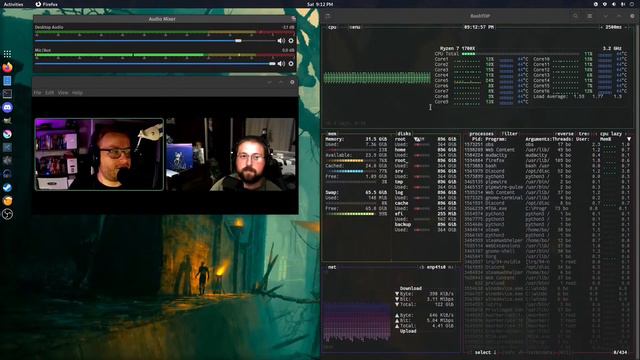Activate the process filter field

(x=509, y=134)
